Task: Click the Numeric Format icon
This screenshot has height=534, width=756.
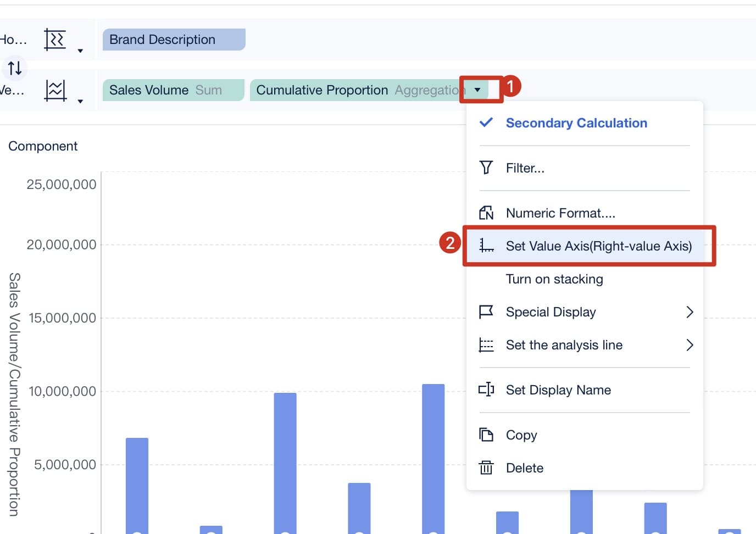Action: 486,213
